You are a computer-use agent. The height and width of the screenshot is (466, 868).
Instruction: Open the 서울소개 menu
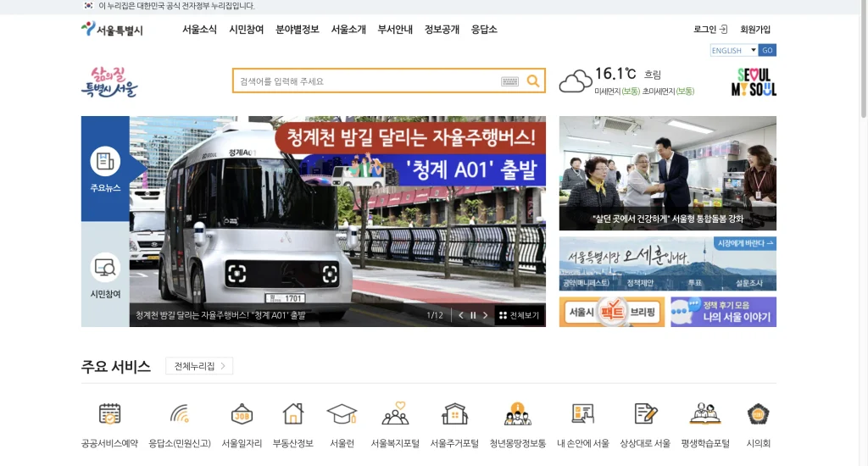click(348, 30)
